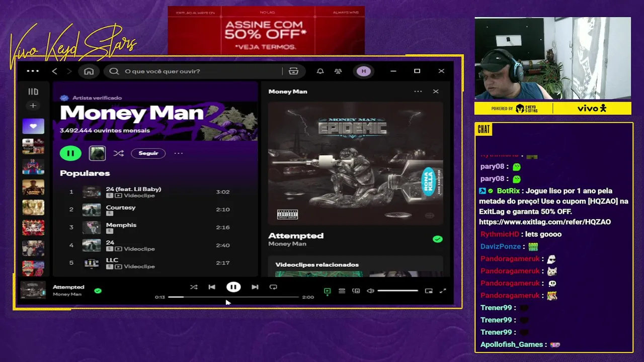
Task: Enter full screen player view
Action: pos(443,291)
